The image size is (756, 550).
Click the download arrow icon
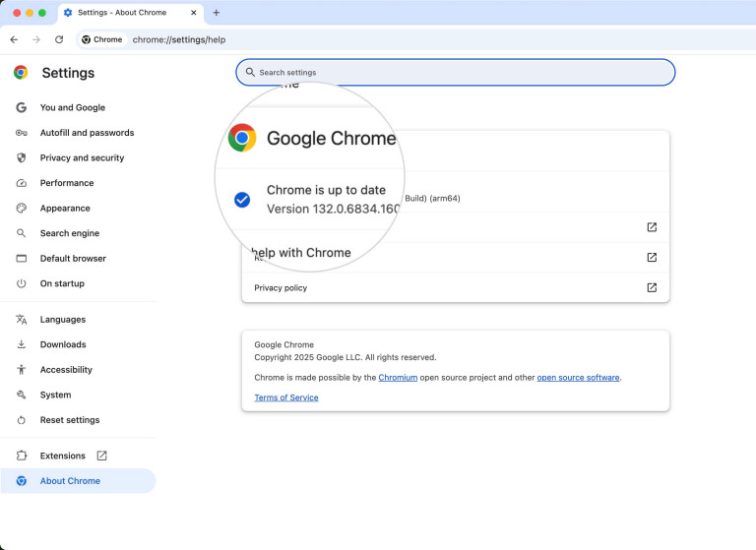[22, 344]
